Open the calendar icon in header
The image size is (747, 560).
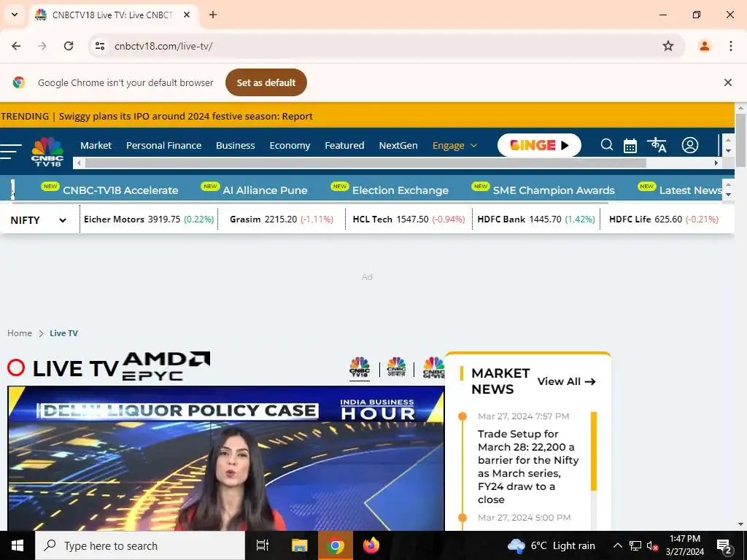coord(630,146)
